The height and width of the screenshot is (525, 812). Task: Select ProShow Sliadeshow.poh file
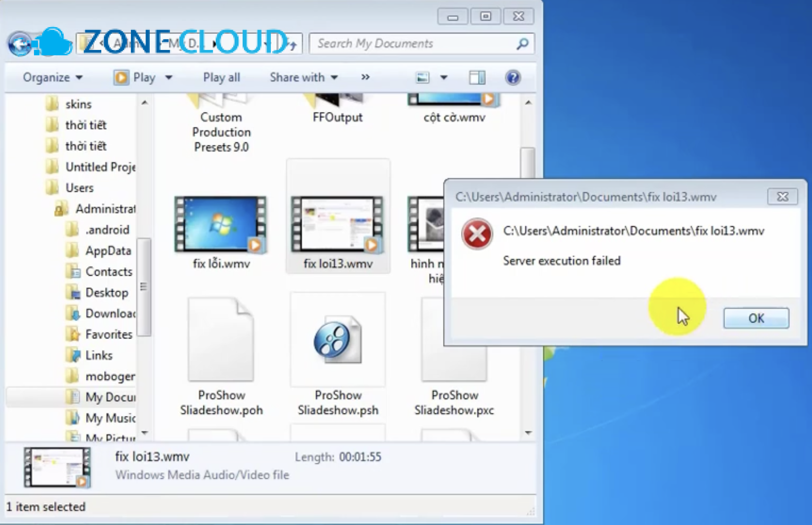point(221,357)
